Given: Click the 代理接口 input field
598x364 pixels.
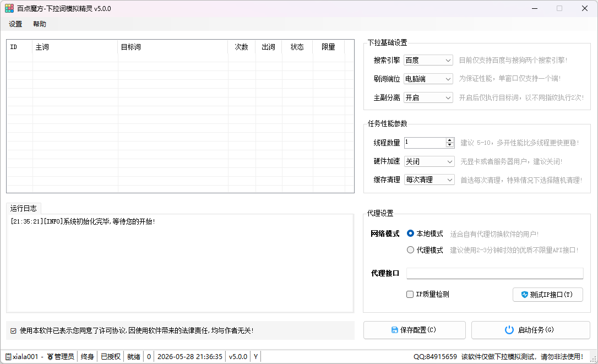Looking at the screenshot, I should tap(494, 273).
